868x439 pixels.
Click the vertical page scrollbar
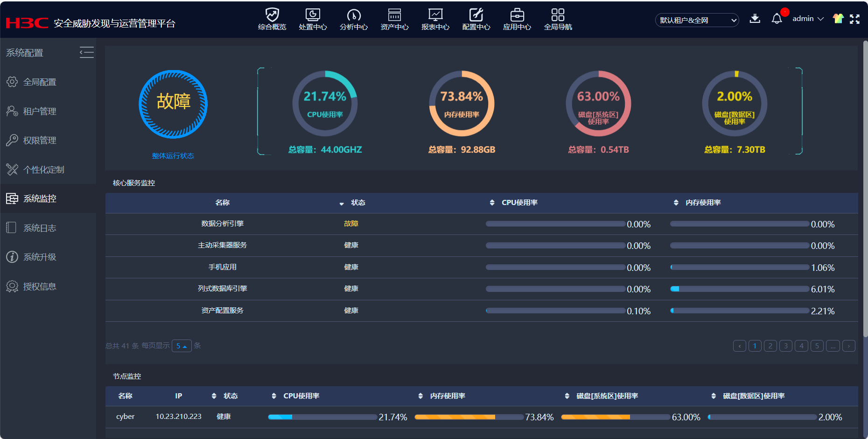coord(865,189)
